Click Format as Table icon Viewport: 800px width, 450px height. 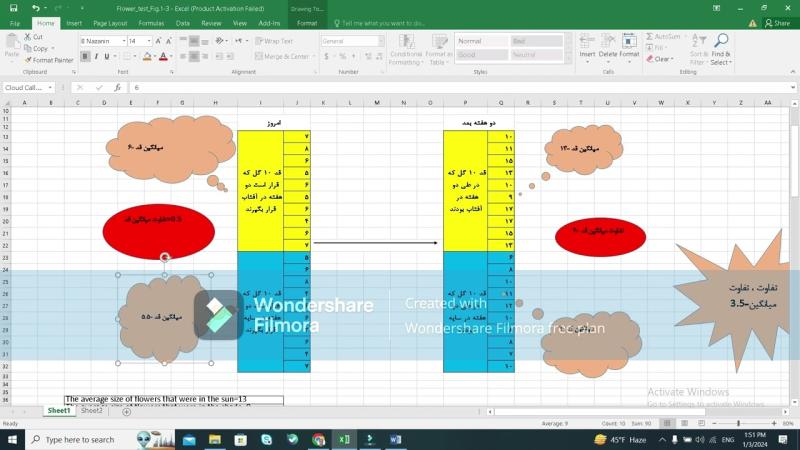point(439,42)
